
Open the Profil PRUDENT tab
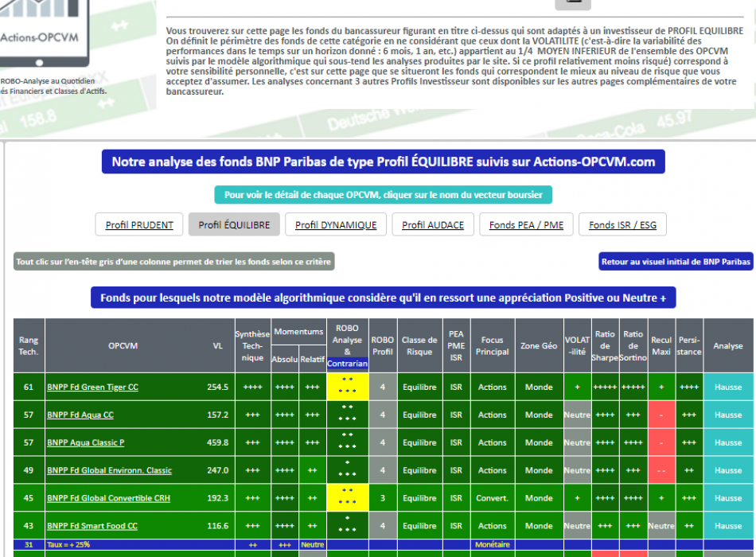[138, 224]
